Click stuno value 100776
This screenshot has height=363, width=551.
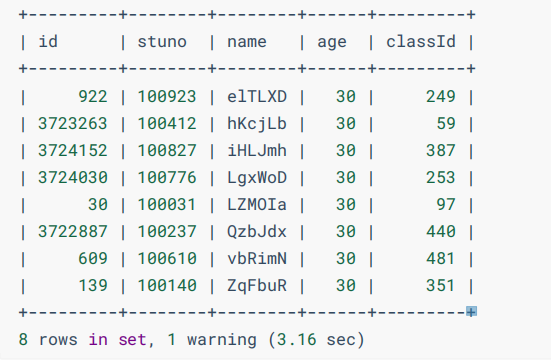(x=167, y=177)
